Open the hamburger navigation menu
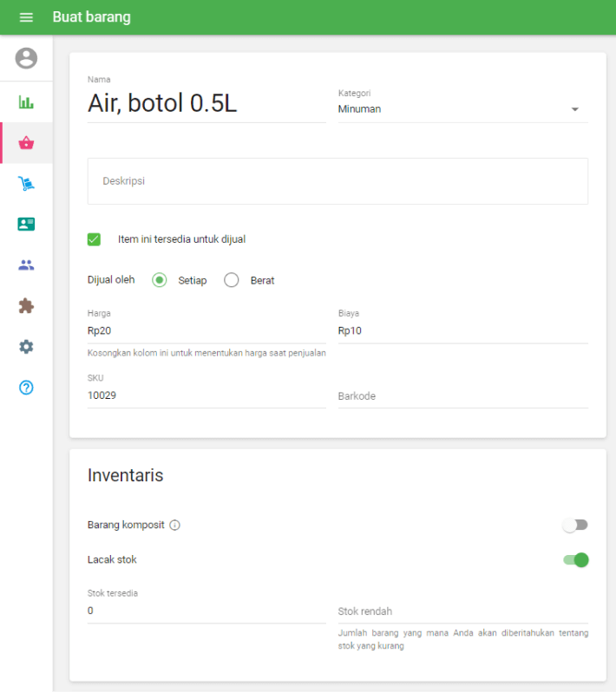This screenshot has width=616, height=692. tap(26, 17)
